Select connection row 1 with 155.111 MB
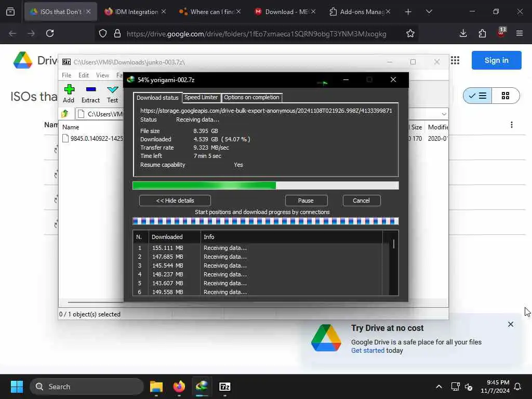The width and height of the screenshot is (532, 399). [258, 248]
